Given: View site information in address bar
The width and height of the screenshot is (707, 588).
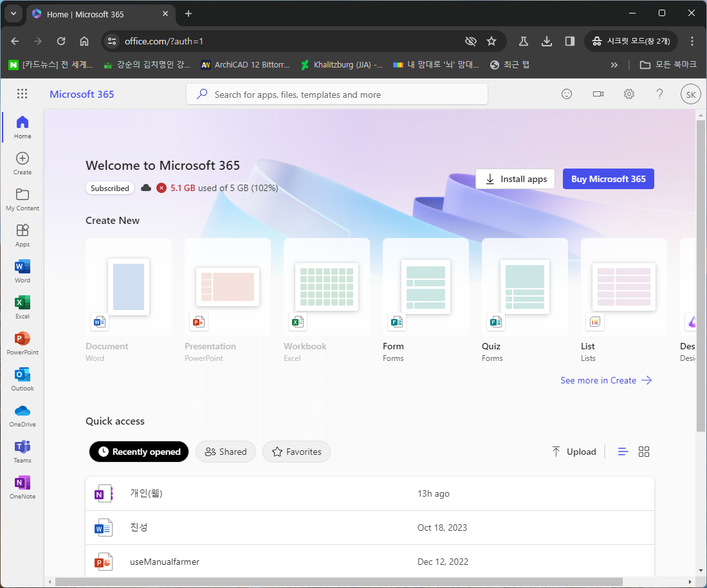Looking at the screenshot, I should point(112,41).
